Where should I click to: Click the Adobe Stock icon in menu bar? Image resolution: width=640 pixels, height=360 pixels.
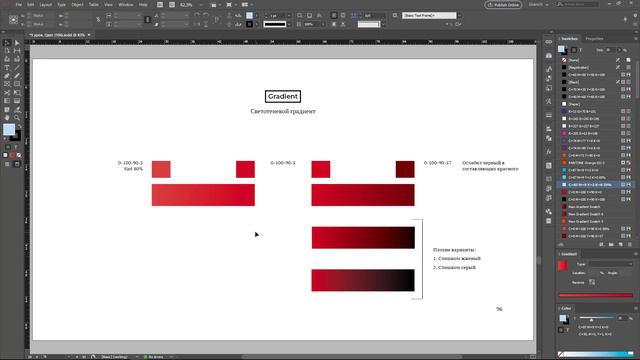[x=172, y=4]
